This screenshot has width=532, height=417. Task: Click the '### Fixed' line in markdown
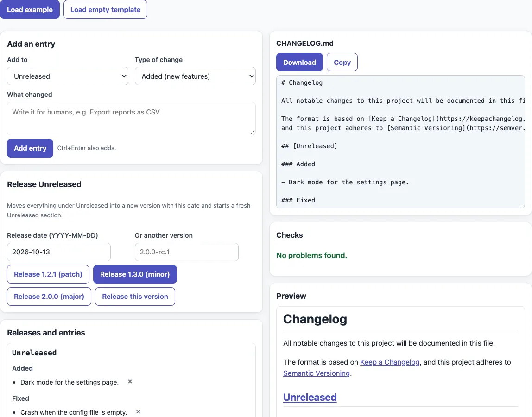tap(298, 200)
